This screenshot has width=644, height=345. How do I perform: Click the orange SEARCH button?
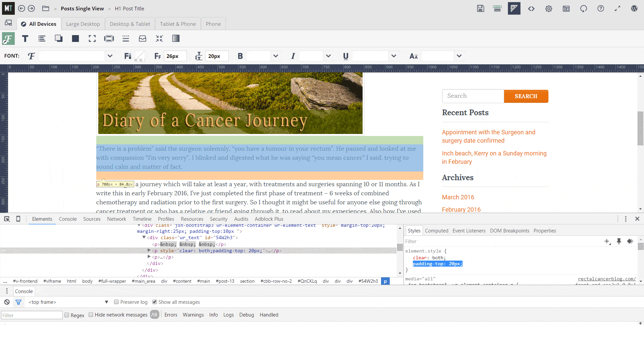click(526, 96)
